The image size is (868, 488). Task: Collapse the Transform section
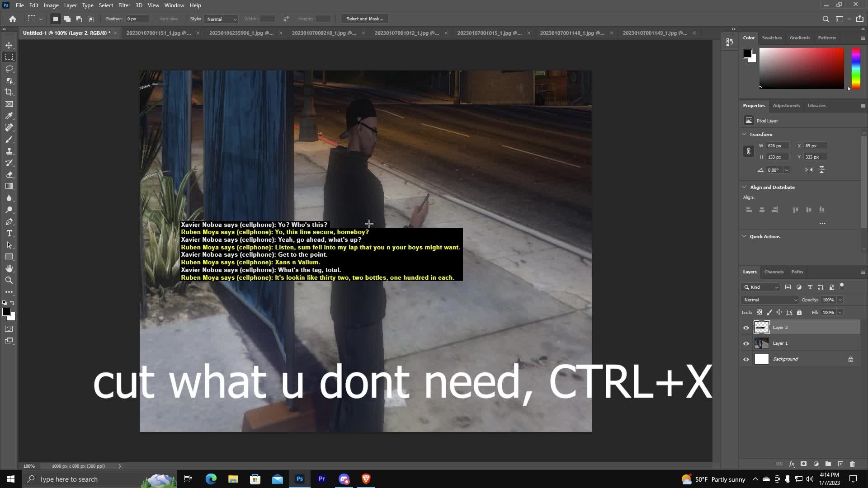[x=744, y=134]
